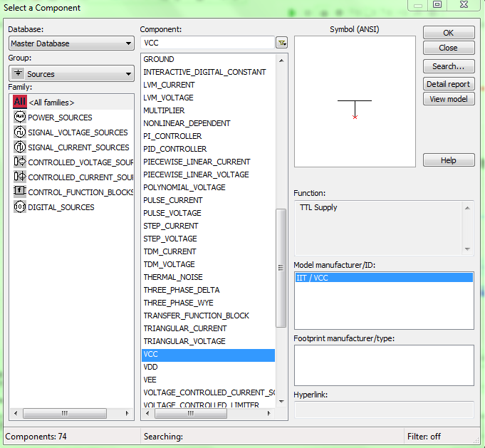
Task: Click the Detail report button
Action: (x=449, y=84)
